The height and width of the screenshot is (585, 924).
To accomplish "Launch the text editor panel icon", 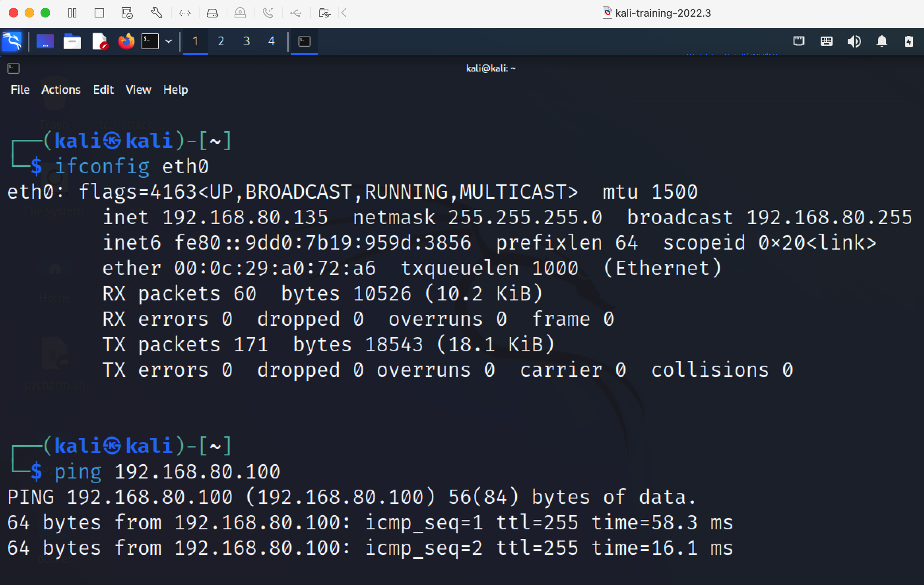I will tap(100, 41).
